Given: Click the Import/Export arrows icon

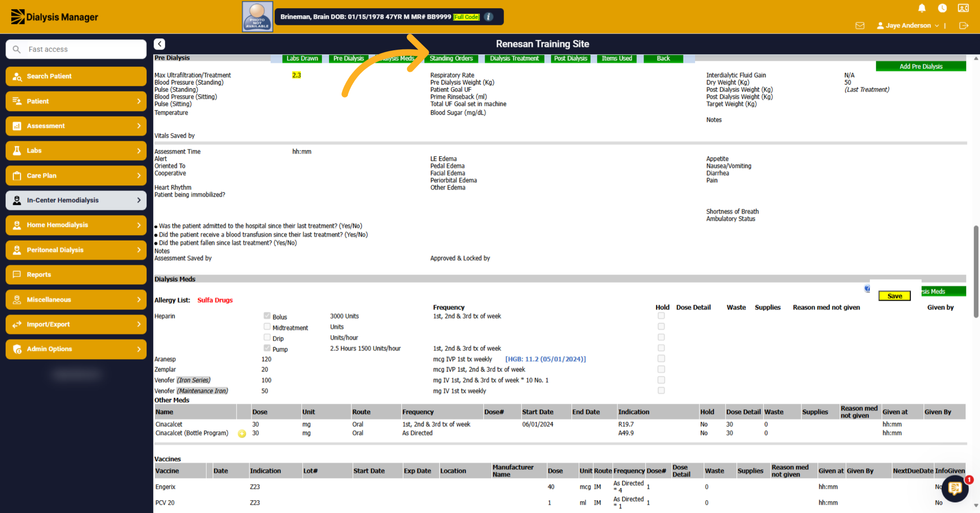Looking at the screenshot, I should point(17,324).
